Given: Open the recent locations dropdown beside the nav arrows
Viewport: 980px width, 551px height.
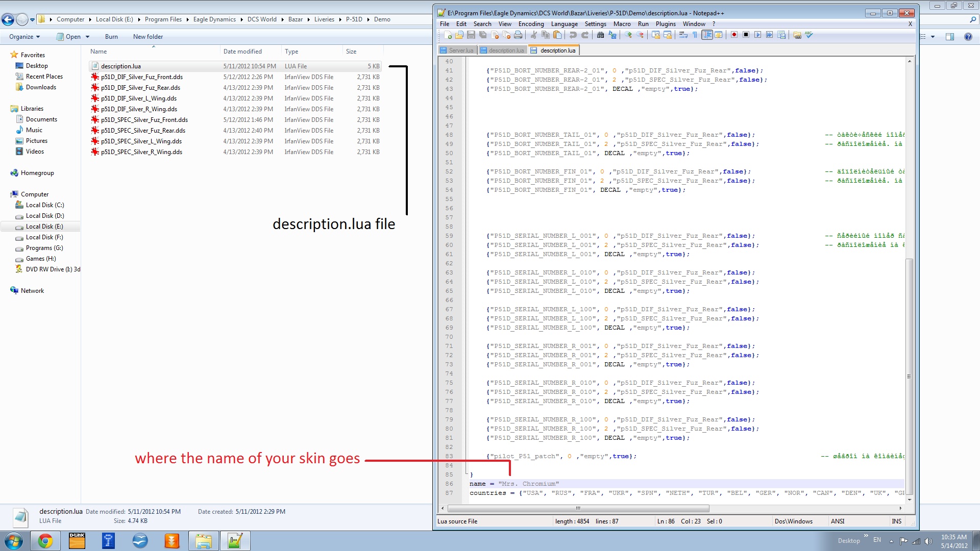Looking at the screenshot, I should 32,19.
